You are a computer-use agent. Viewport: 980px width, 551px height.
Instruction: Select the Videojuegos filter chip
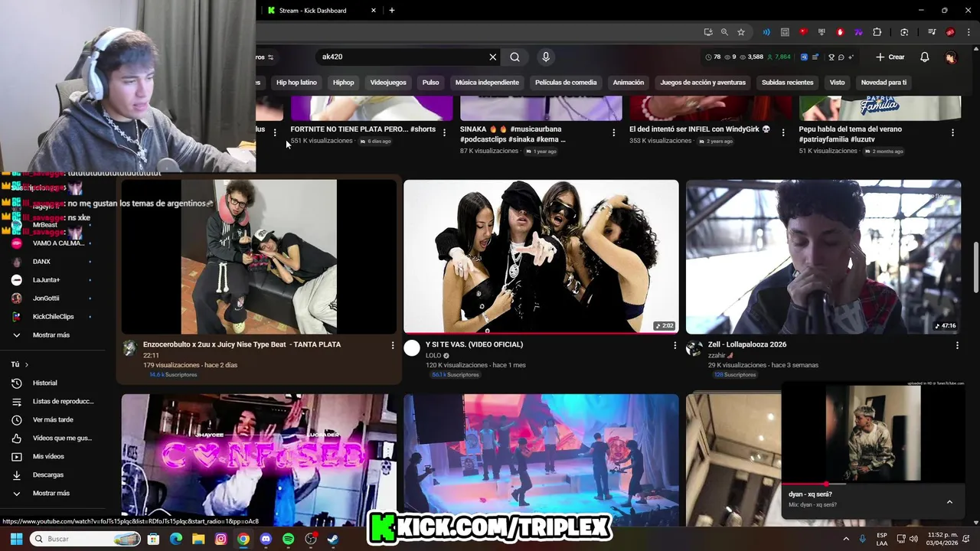(388, 83)
